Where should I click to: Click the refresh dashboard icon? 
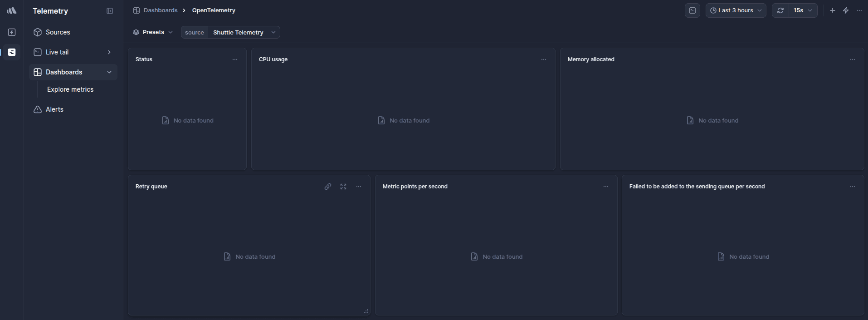click(780, 10)
